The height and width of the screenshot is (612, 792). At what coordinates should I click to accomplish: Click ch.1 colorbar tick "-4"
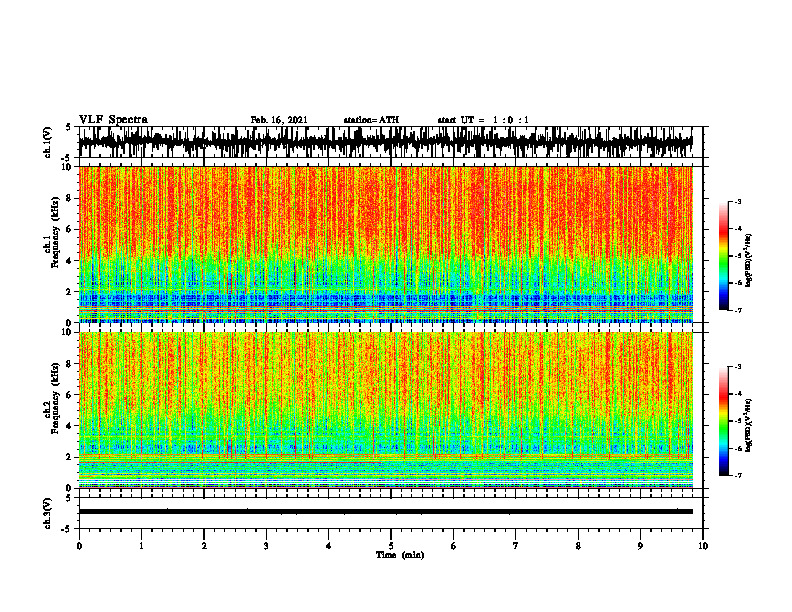click(x=738, y=229)
